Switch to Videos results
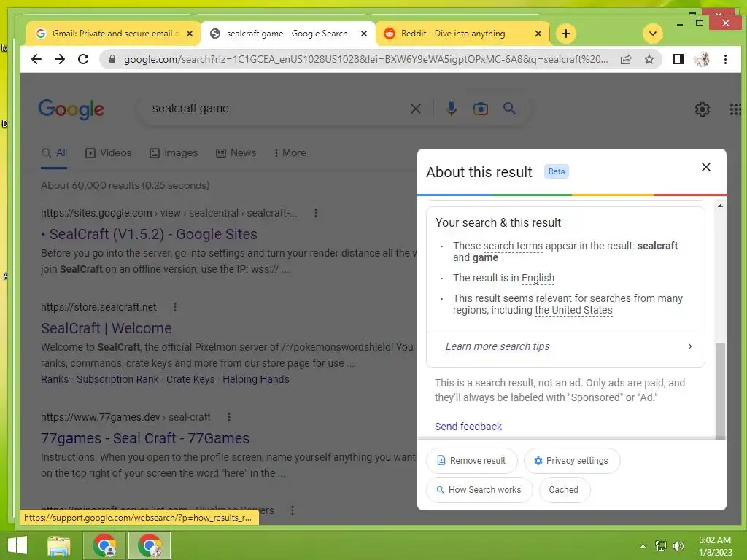The width and height of the screenshot is (747, 560). tap(108, 153)
